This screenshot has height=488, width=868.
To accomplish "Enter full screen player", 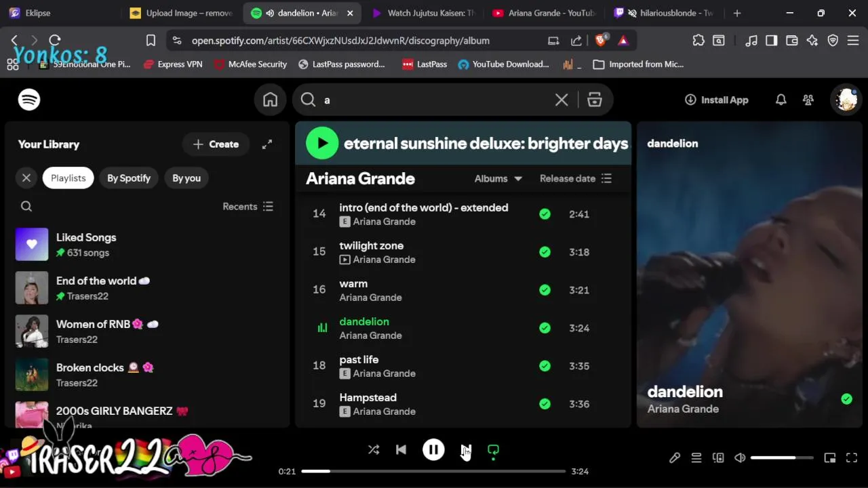I will click(x=852, y=457).
